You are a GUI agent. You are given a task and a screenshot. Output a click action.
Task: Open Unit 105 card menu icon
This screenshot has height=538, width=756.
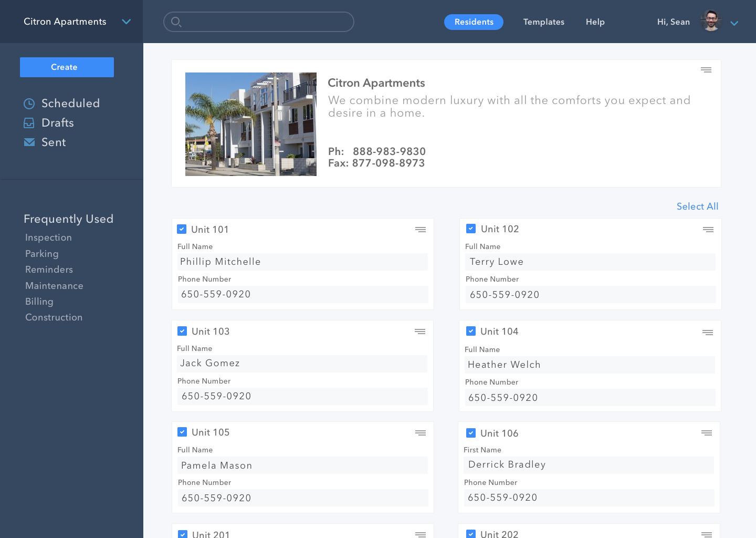tap(421, 433)
